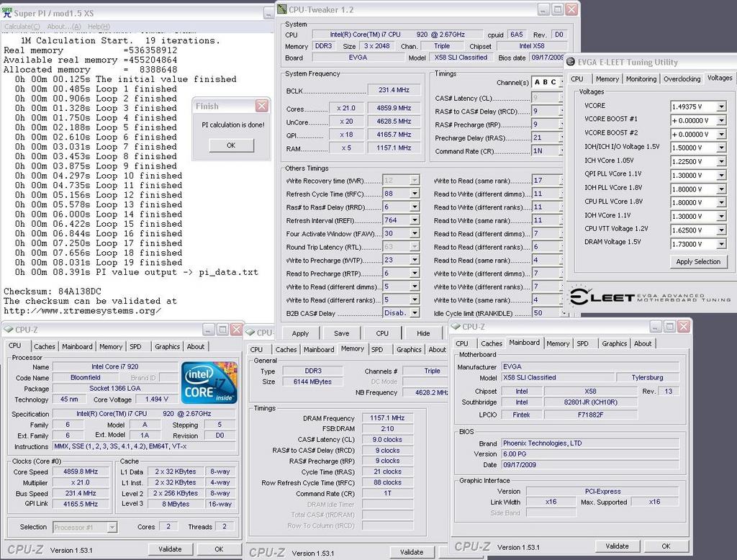Open Help menu in Super PI
Image resolution: width=737 pixels, height=560 pixels.
(x=99, y=27)
